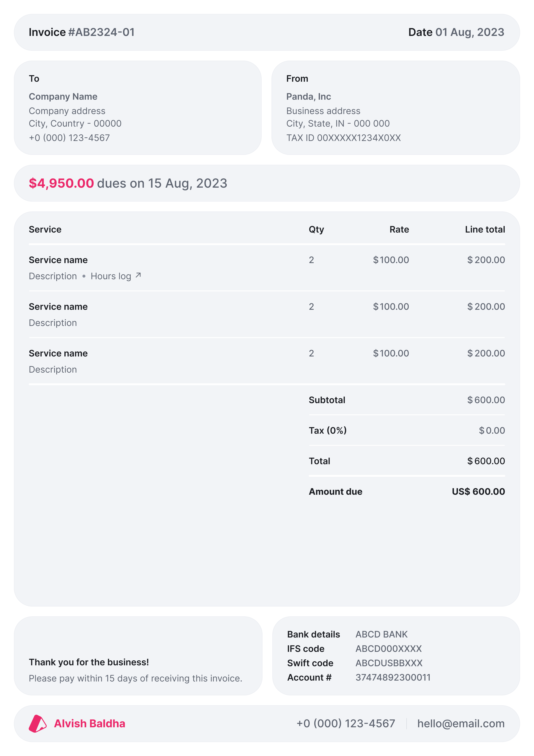
Task: Click the Rate column header
Action: tap(399, 229)
